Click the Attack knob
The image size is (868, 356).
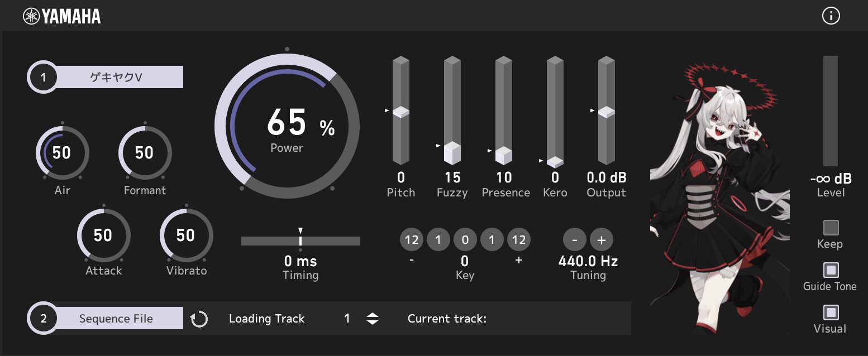(x=103, y=235)
